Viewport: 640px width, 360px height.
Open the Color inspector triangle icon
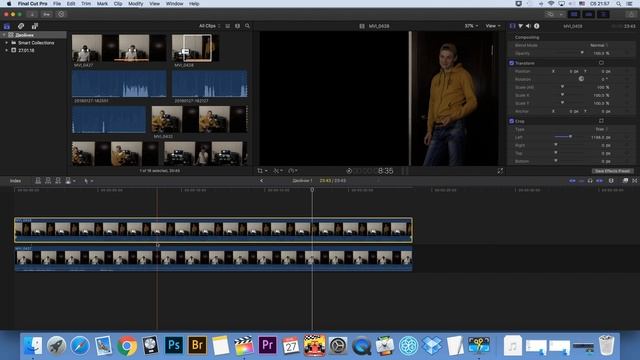pyautogui.click(x=520, y=26)
